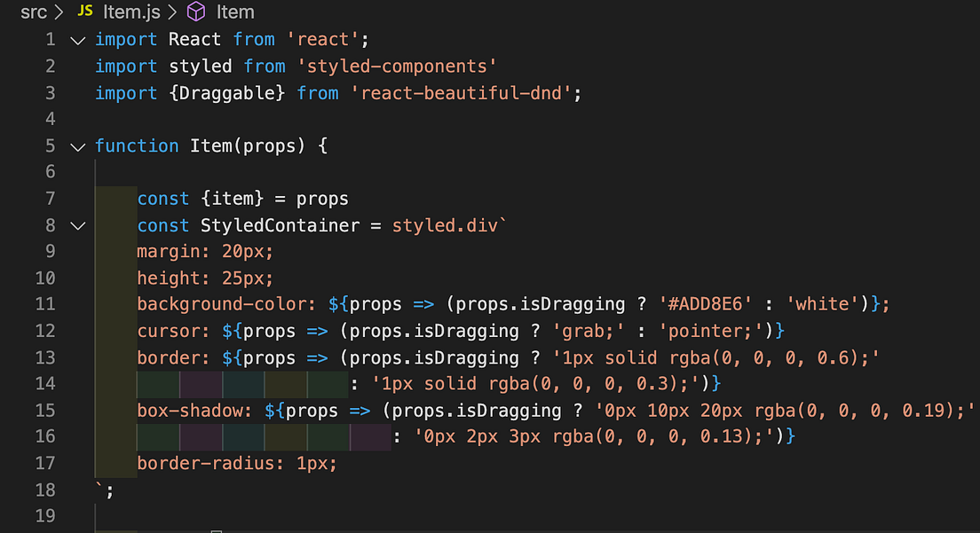Click 'styled-components' import path
This screenshot has width=980, height=533.
[397, 67]
